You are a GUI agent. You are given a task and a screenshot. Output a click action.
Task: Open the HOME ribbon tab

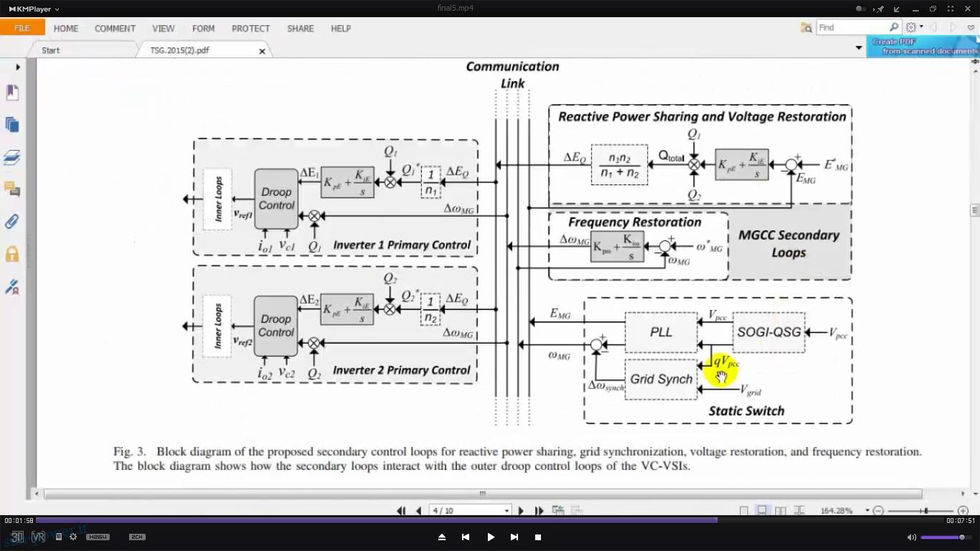(x=66, y=29)
